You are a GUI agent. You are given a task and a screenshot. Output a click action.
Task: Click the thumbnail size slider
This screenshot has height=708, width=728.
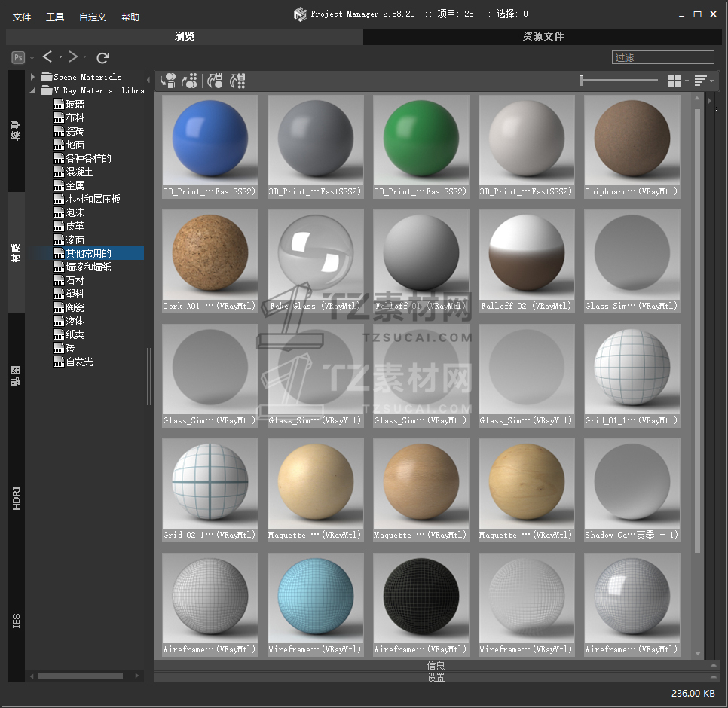[619, 81]
